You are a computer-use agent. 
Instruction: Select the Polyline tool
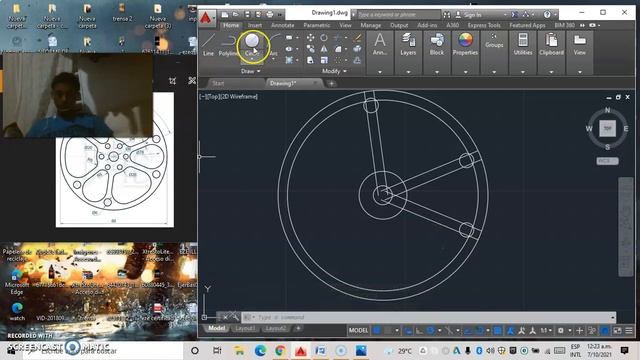click(228, 44)
